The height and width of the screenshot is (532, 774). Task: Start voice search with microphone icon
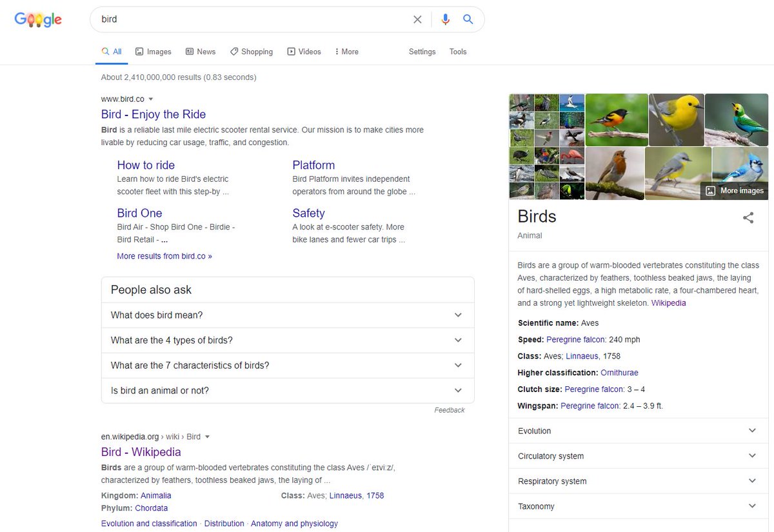pyautogui.click(x=445, y=19)
